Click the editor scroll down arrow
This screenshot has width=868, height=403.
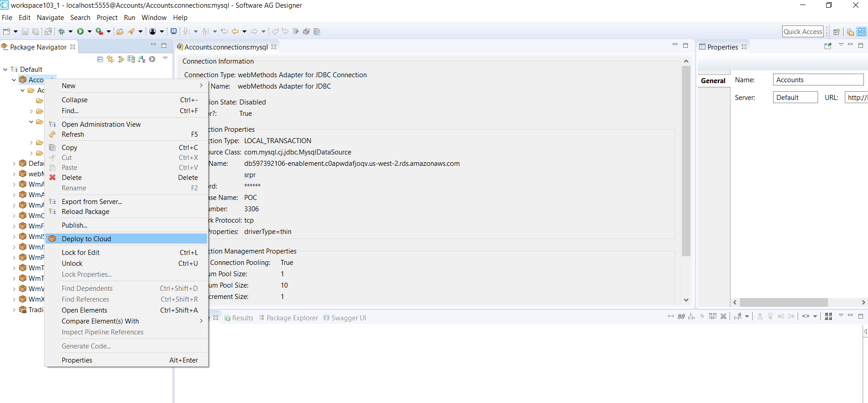pyautogui.click(x=686, y=300)
